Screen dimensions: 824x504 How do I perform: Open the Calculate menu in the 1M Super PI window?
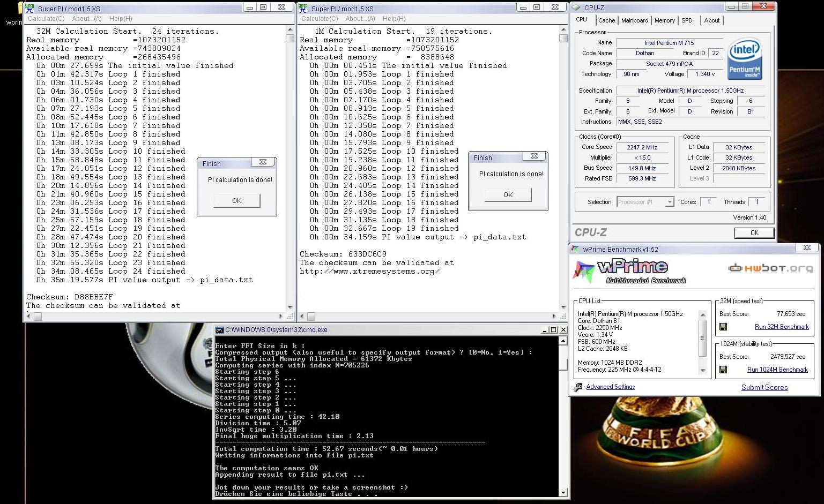click(x=320, y=19)
